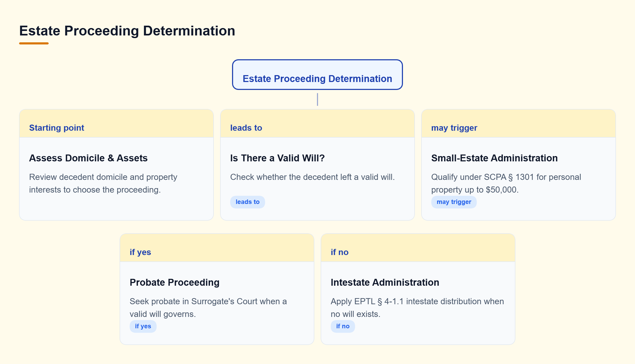
Task: Click text 'Apply EPTL § 4-1.1 intestate distribution when'
Action: coord(417,301)
